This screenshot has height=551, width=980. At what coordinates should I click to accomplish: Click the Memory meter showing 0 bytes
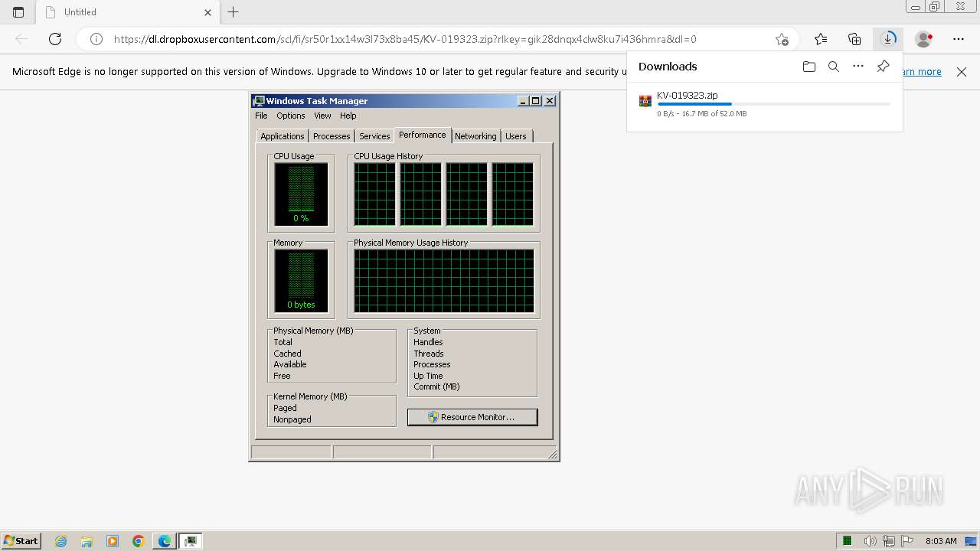point(301,281)
